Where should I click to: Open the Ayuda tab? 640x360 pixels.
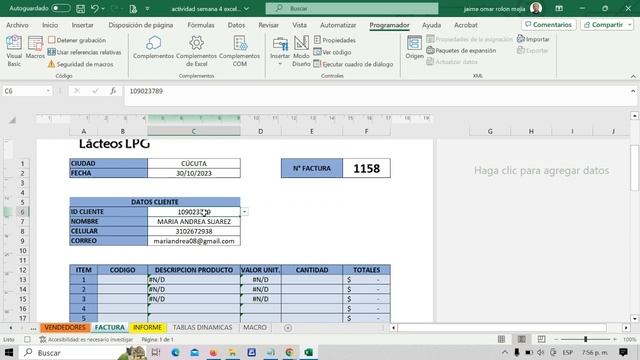[x=431, y=25]
